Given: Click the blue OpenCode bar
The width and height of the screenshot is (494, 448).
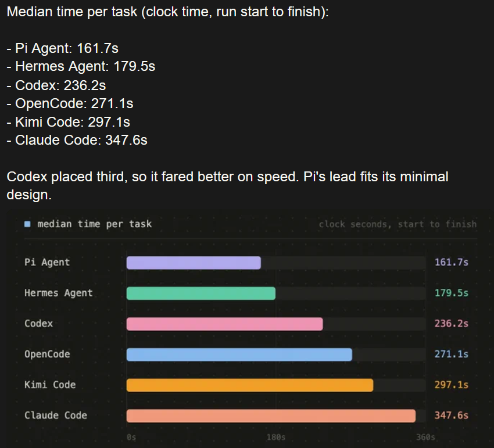Looking at the screenshot, I should click(239, 354).
